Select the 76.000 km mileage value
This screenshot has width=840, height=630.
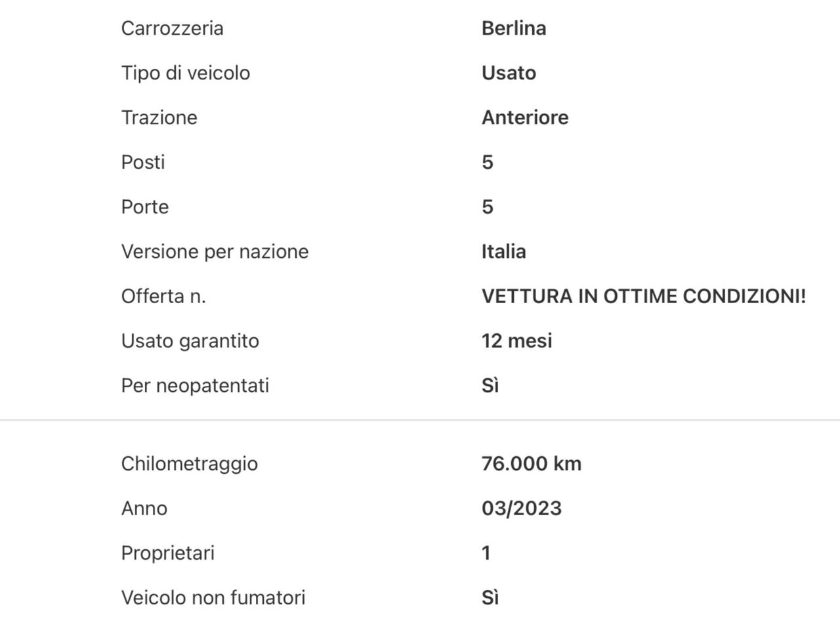coord(531,463)
